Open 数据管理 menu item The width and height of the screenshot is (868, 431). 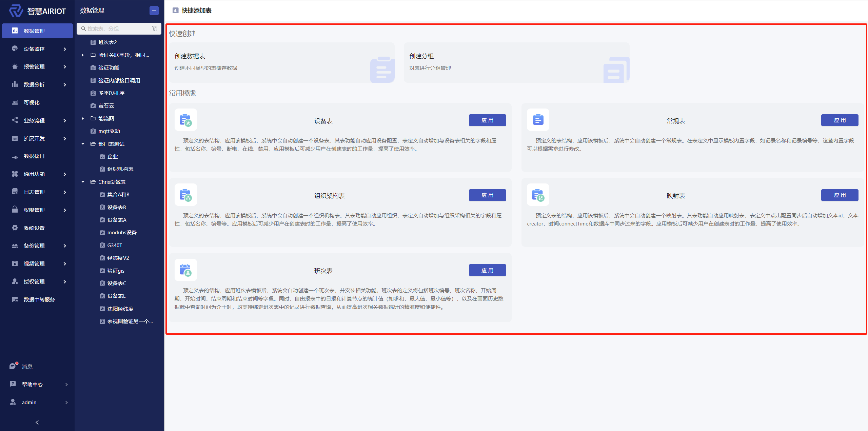click(37, 31)
